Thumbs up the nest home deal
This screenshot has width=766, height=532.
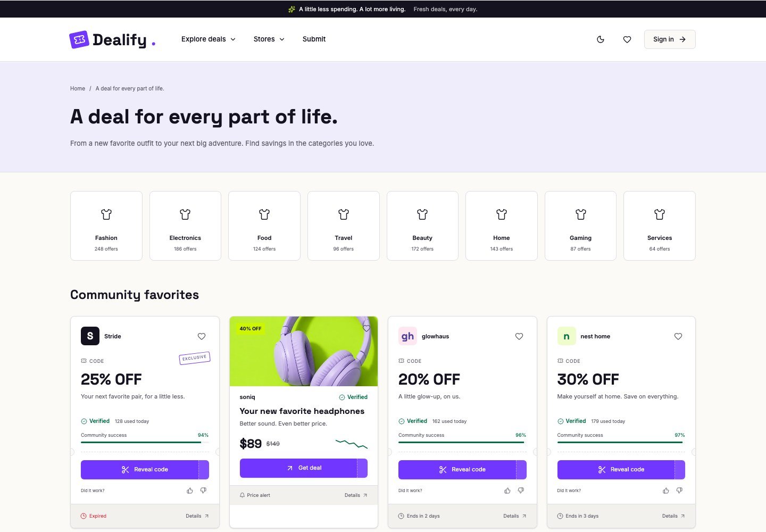666,491
